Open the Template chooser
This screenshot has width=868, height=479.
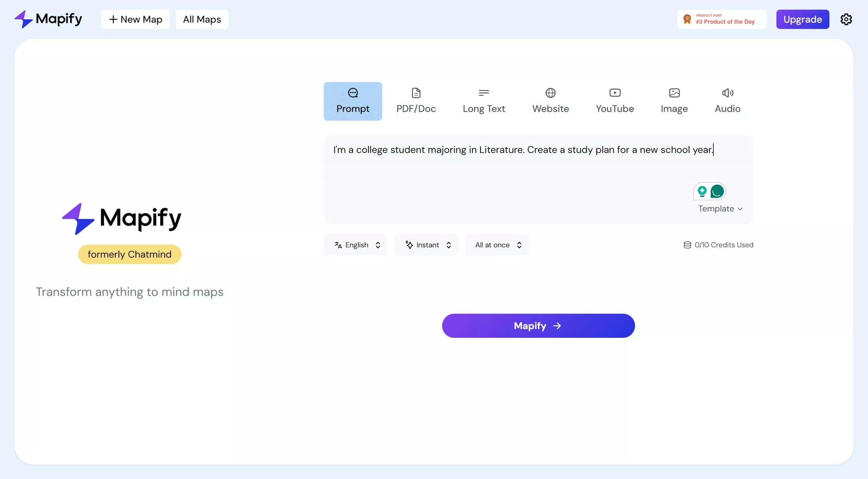(719, 209)
